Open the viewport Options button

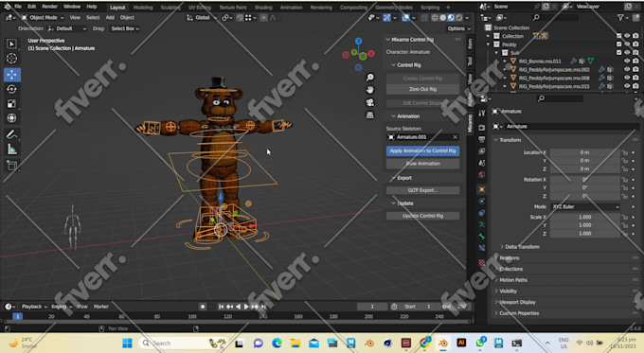pyautogui.click(x=458, y=28)
